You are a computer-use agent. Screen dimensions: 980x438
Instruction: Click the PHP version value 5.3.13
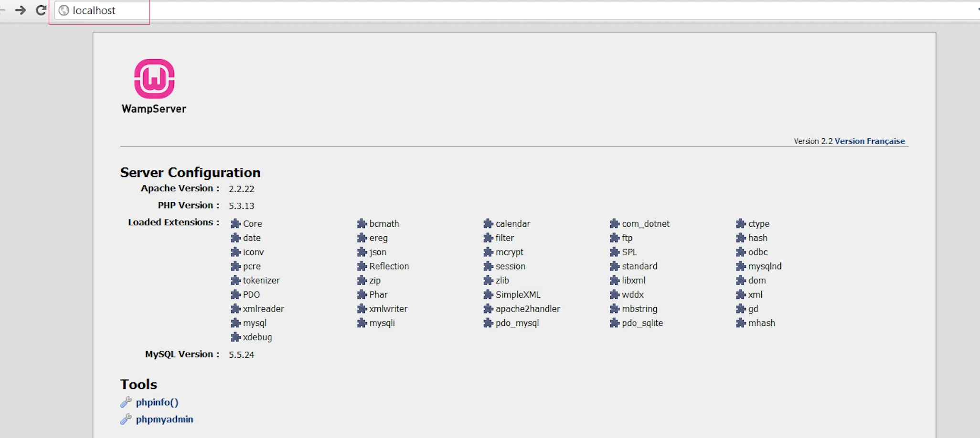tap(241, 206)
